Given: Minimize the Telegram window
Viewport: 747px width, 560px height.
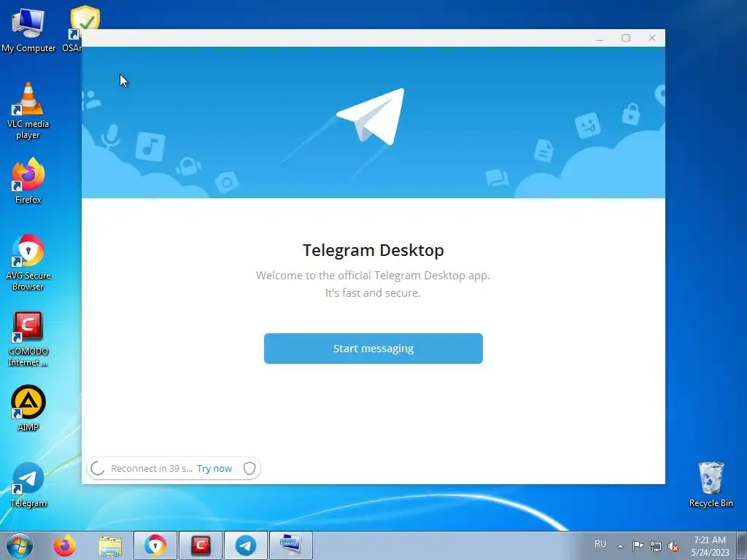Looking at the screenshot, I should pyautogui.click(x=600, y=38).
